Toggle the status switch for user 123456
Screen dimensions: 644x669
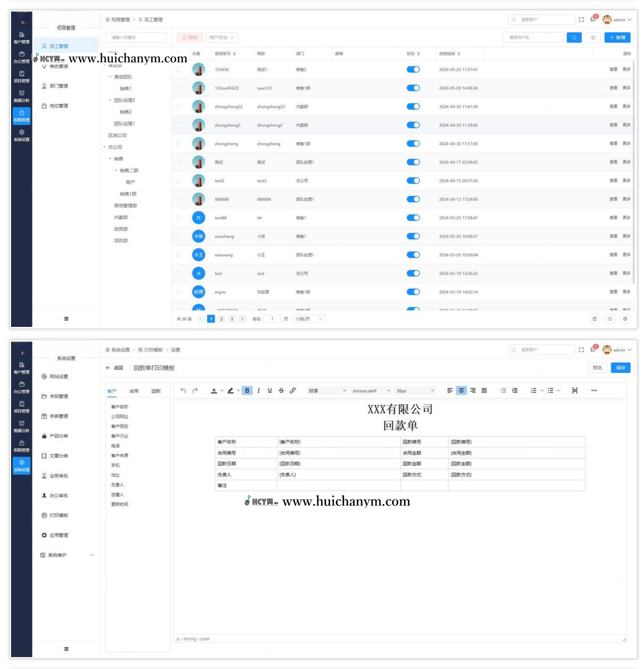(x=413, y=69)
